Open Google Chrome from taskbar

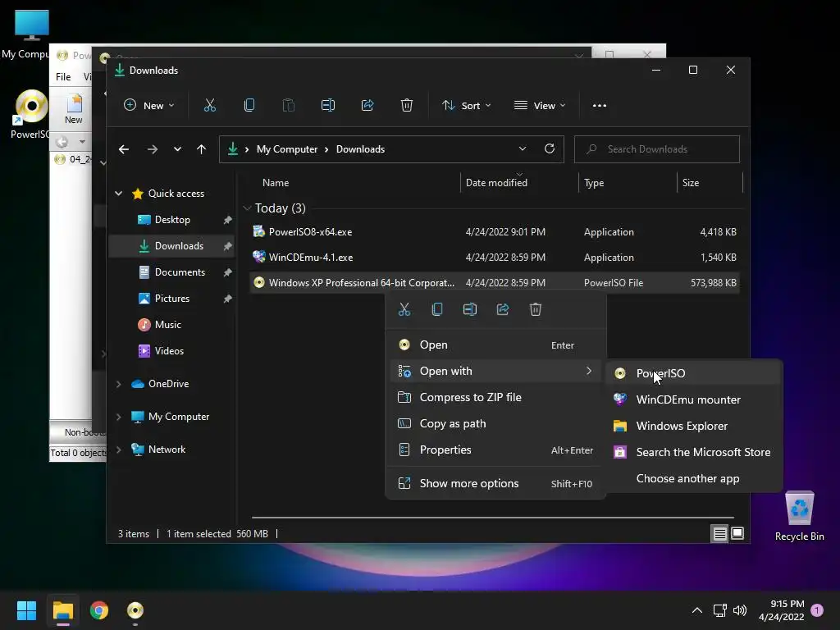click(99, 610)
